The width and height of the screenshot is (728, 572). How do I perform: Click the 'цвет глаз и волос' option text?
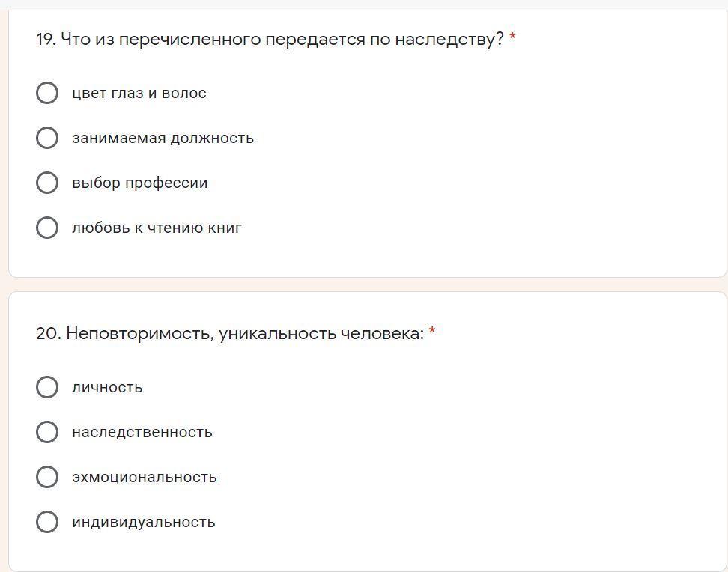point(139,93)
